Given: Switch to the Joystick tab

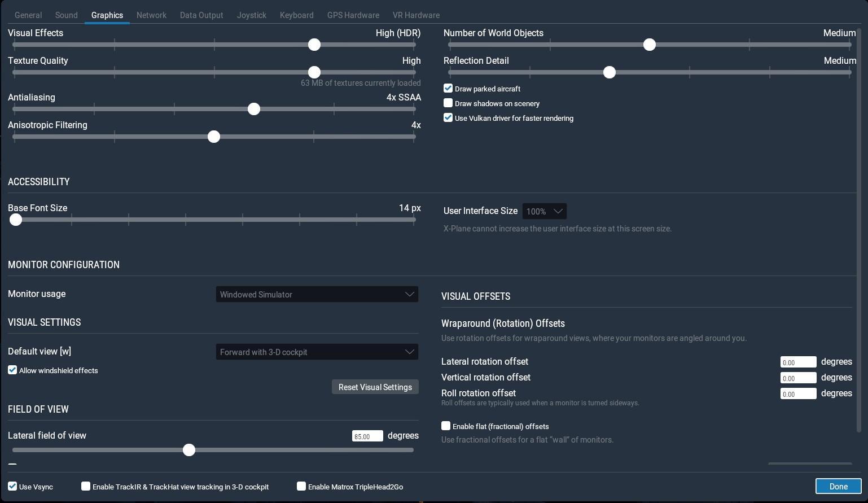Looking at the screenshot, I should pyautogui.click(x=251, y=15).
